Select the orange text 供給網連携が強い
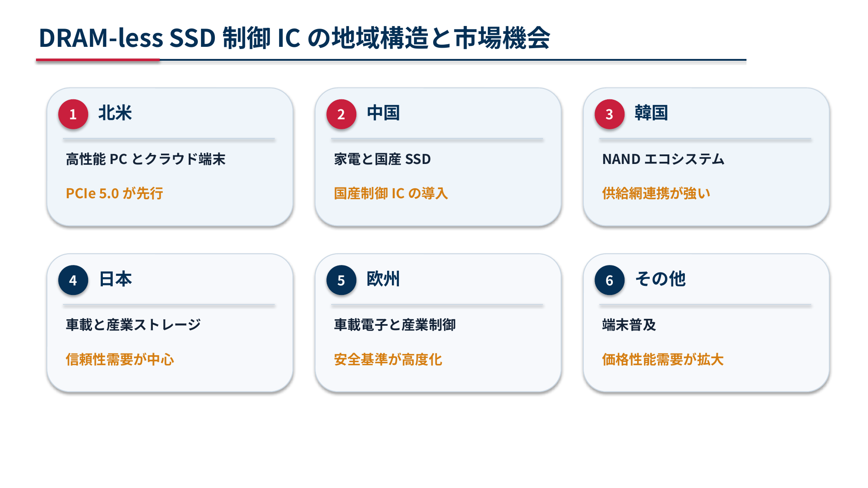The height and width of the screenshot is (488, 868). (656, 193)
